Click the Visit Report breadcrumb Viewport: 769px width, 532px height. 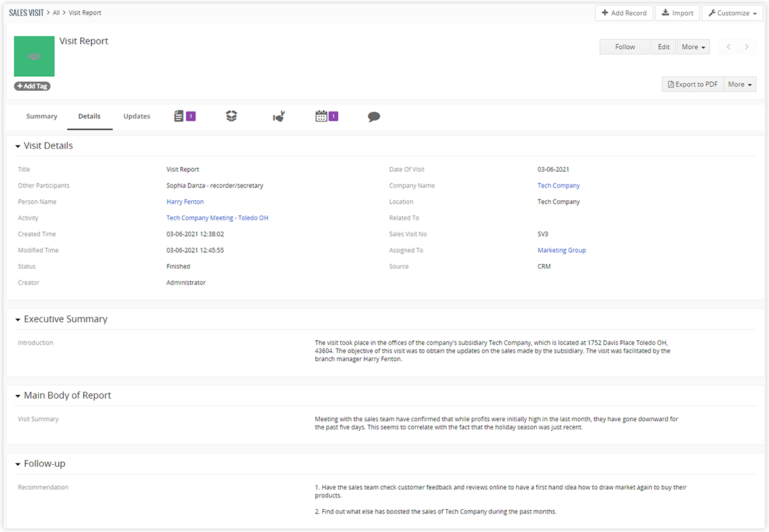pos(85,12)
